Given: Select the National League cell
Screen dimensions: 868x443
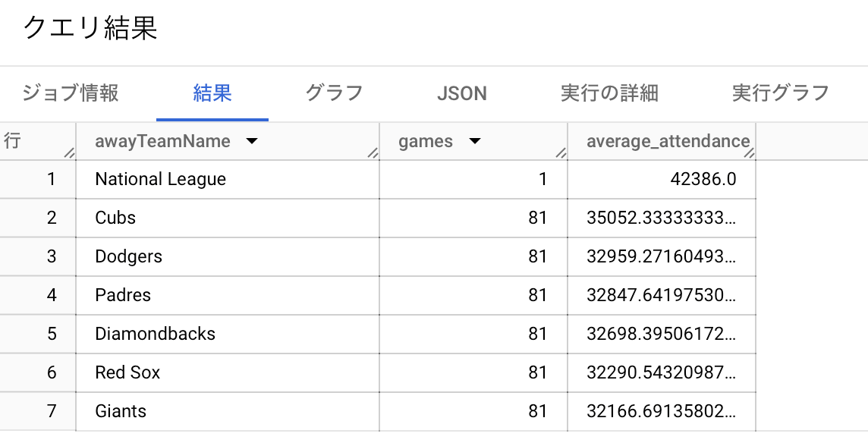Looking at the screenshot, I should [x=228, y=180].
